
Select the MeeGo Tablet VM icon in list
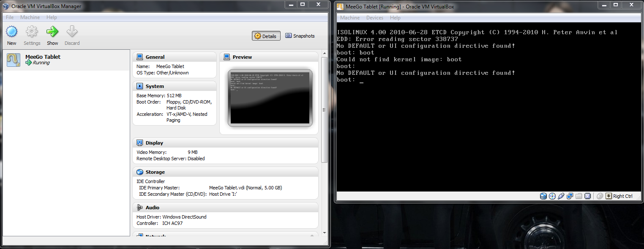pyautogui.click(x=14, y=60)
